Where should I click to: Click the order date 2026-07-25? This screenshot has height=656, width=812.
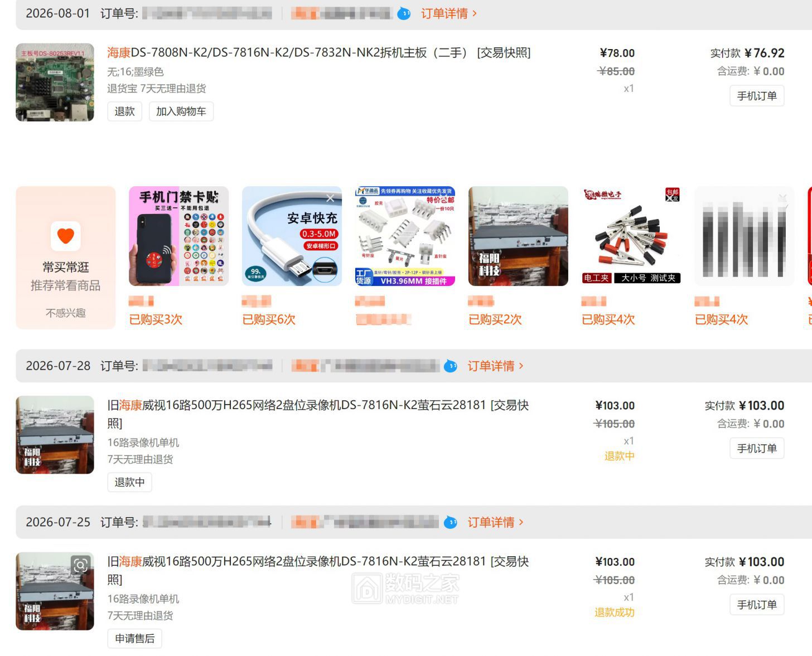pyautogui.click(x=58, y=522)
